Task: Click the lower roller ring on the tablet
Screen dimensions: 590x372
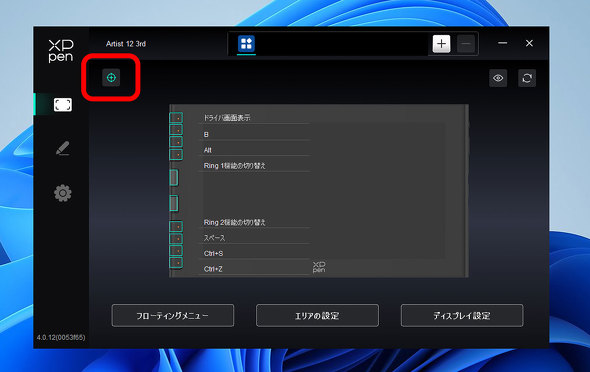Action: point(173,203)
